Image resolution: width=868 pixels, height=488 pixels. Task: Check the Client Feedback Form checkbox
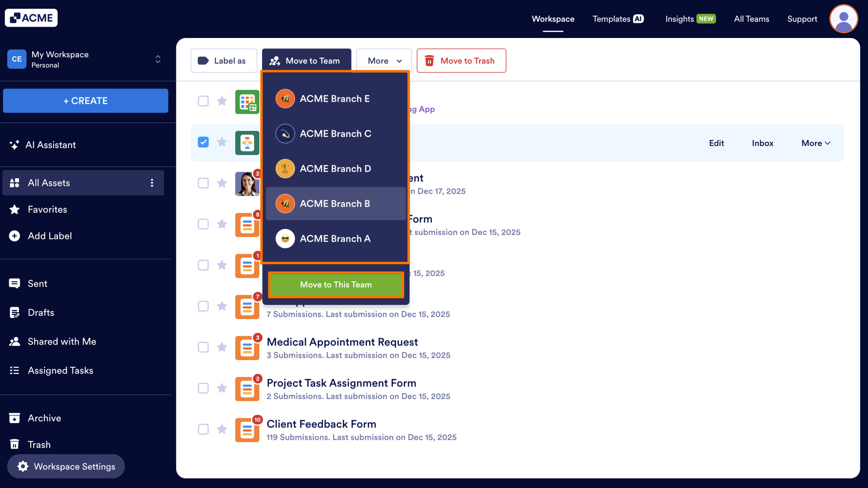tap(203, 429)
